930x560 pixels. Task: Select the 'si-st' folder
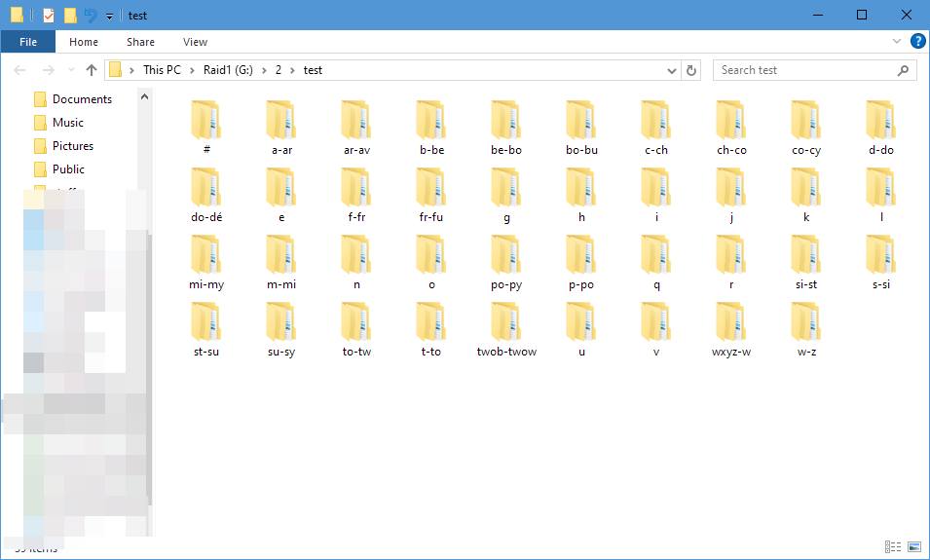806,262
